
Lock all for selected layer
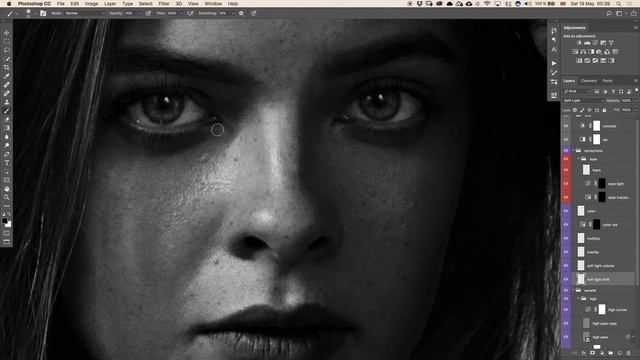(x=604, y=110)
